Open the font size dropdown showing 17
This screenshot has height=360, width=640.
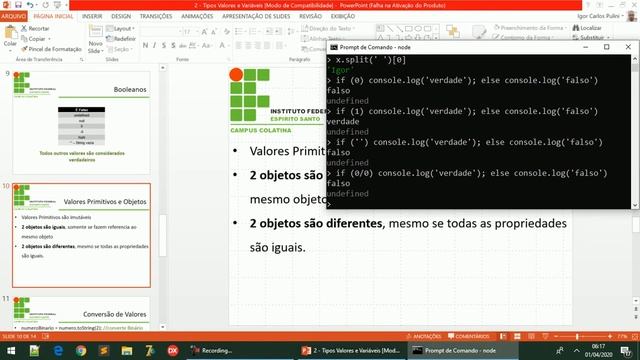click(x=198, y=31)
